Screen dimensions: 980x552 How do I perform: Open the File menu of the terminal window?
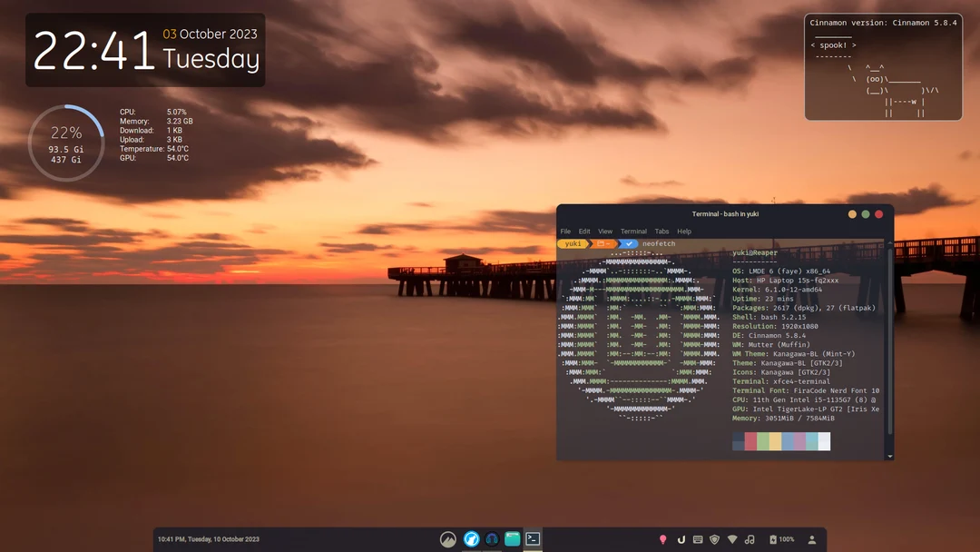click(x=565, y=231)
